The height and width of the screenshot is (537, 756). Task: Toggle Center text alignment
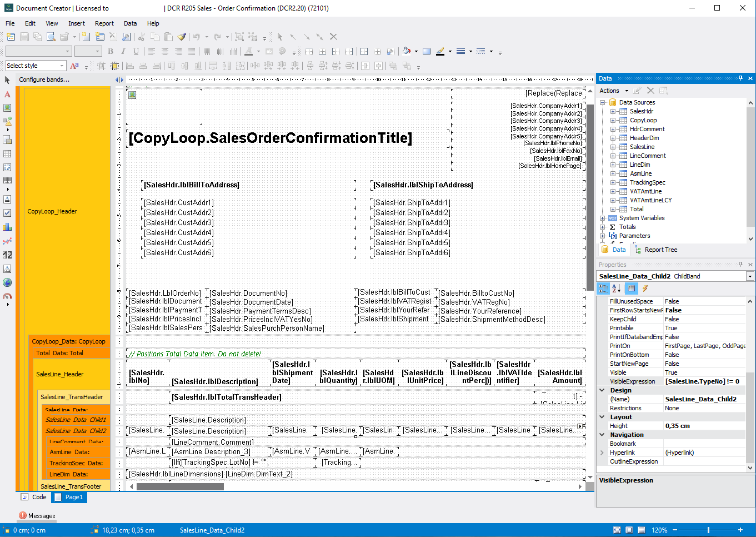164,51
